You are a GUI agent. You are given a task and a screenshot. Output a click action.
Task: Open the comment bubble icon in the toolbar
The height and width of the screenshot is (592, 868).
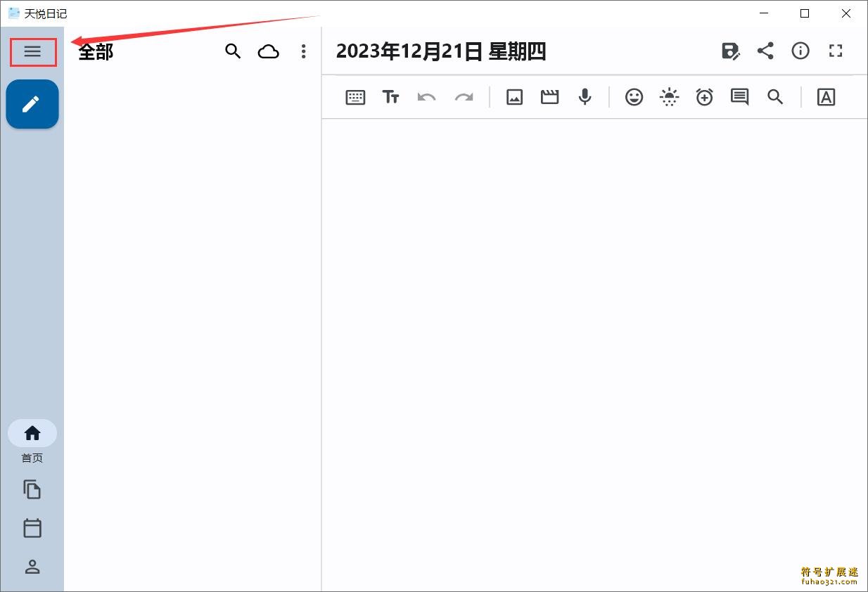(x=739, y=97)
